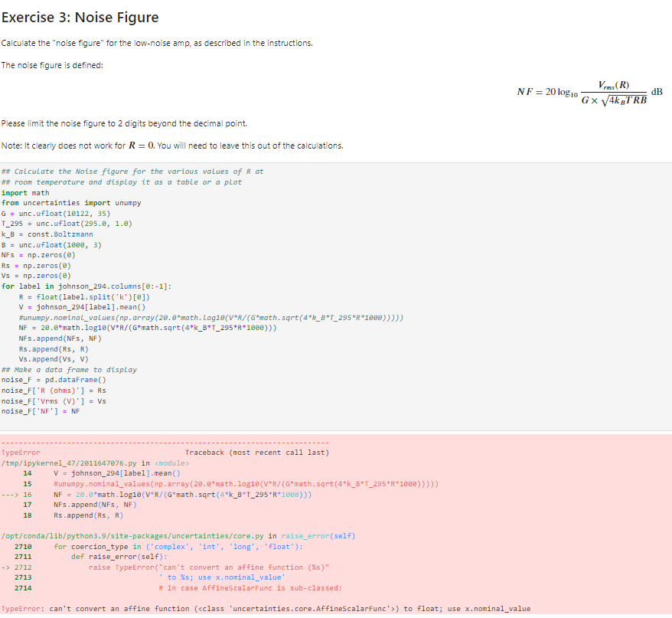Click the 'for label in johnson_294.columns' line

(86, 286)
